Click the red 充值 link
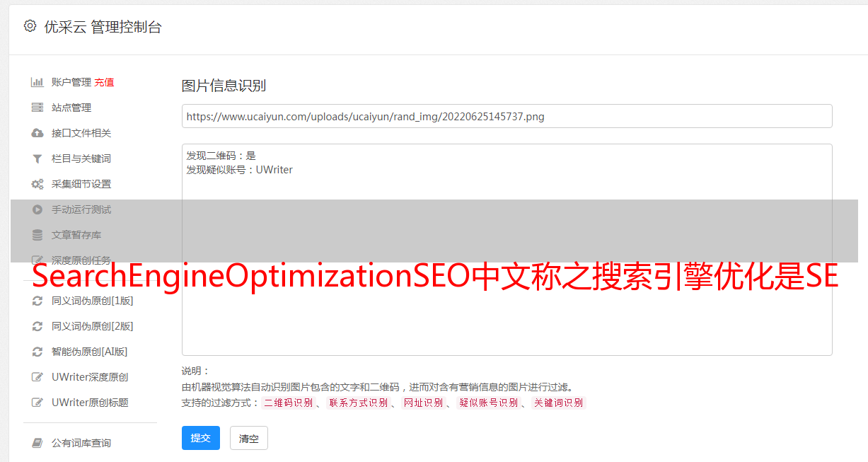This screenshot has width=868, height=462. coord(104,82)
